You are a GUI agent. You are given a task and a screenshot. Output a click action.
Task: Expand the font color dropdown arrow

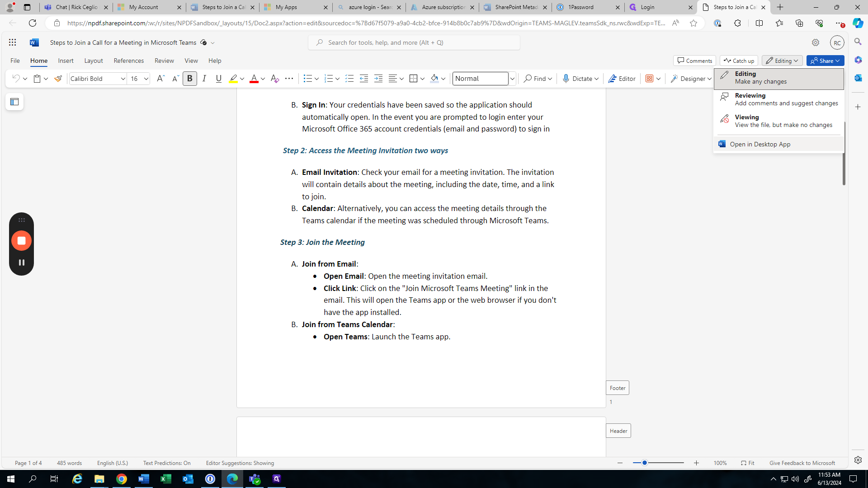263,79
